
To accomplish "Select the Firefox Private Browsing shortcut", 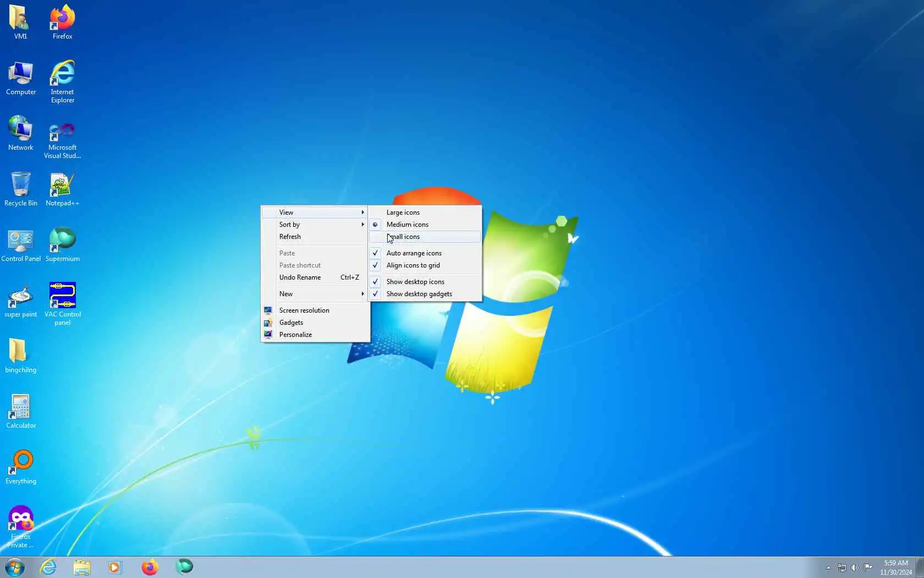I will (x=21, y=527).
